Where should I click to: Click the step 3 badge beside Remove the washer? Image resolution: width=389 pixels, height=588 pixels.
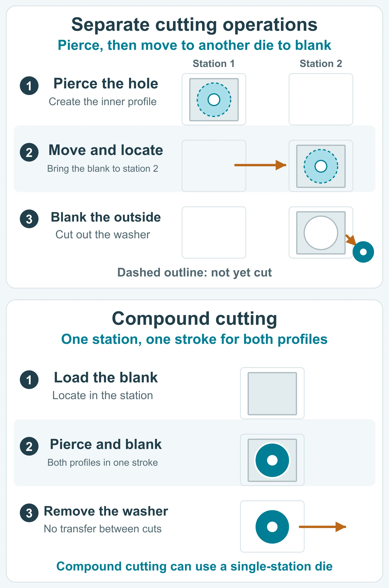[29, 513]
